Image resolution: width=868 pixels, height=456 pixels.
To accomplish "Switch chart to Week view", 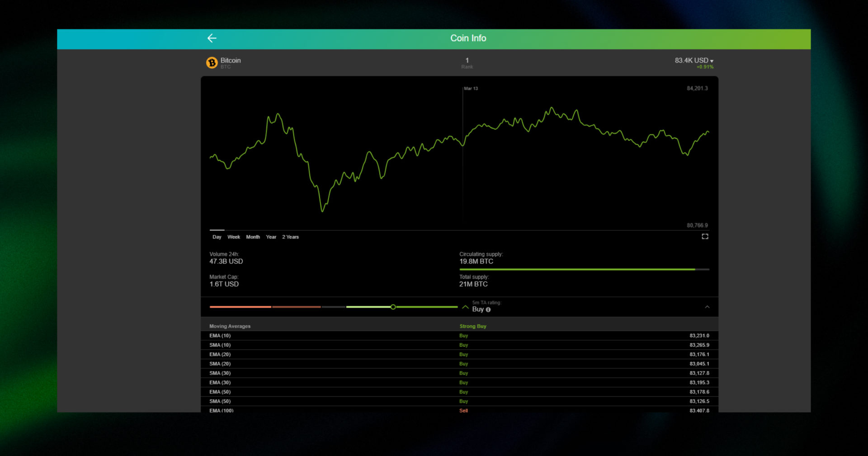I will click(x=234, y=237).
